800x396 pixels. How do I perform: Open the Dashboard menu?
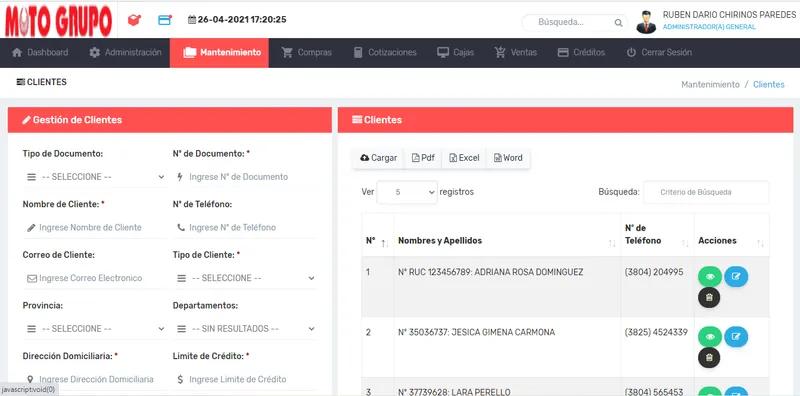click(40, 52)
